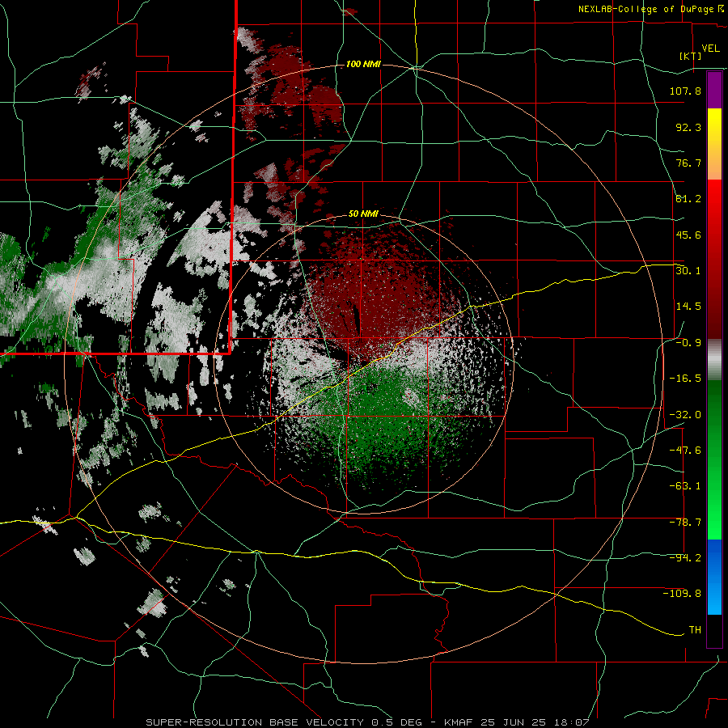Screen dimensions: 728x728
Task: Click the -63.1 velocity scale value
Action: [x=685, y=486]
